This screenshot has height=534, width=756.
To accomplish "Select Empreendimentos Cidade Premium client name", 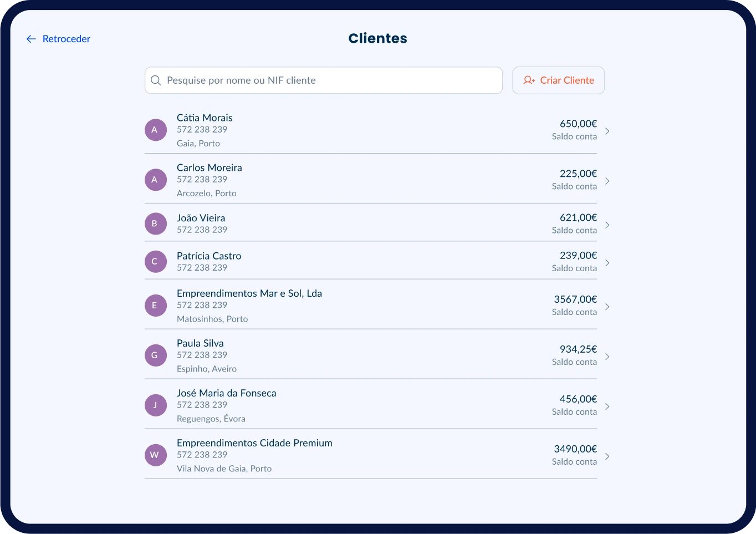I will pyautogui.click(x=254, y=443).
